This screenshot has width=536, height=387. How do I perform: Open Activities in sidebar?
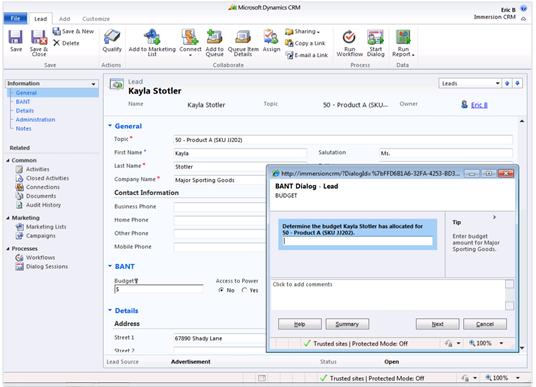point(33,169)
